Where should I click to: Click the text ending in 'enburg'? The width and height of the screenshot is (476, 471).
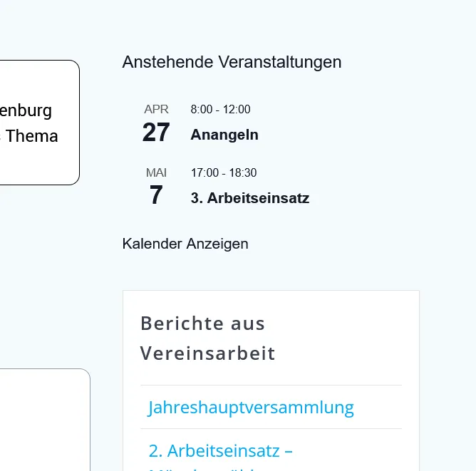(26, 111)
